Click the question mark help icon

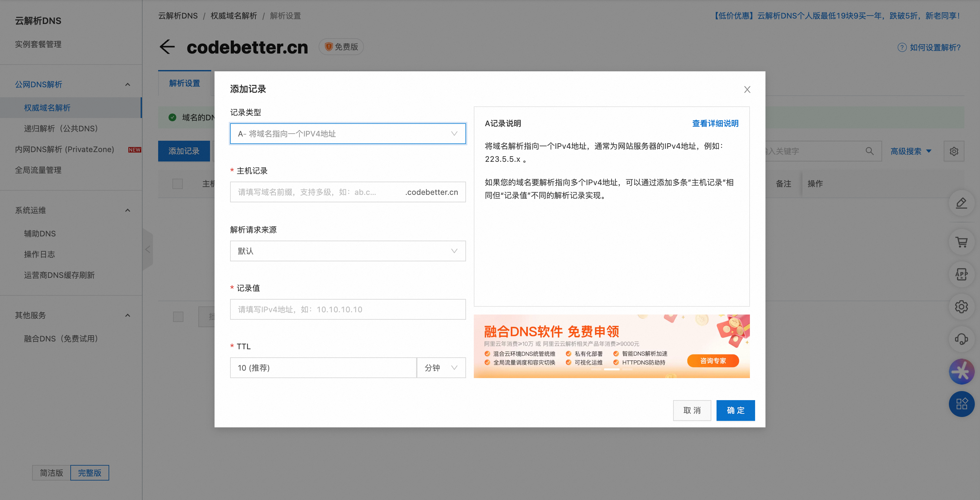902,48
